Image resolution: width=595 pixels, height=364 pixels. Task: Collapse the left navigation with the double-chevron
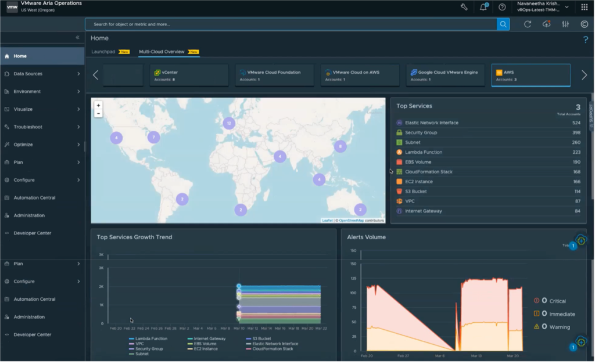77,37
